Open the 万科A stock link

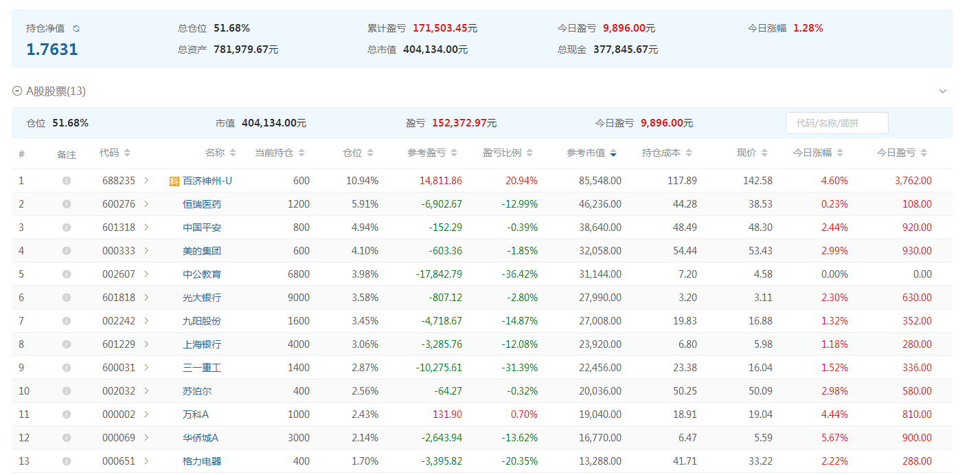tap(196, 415)
